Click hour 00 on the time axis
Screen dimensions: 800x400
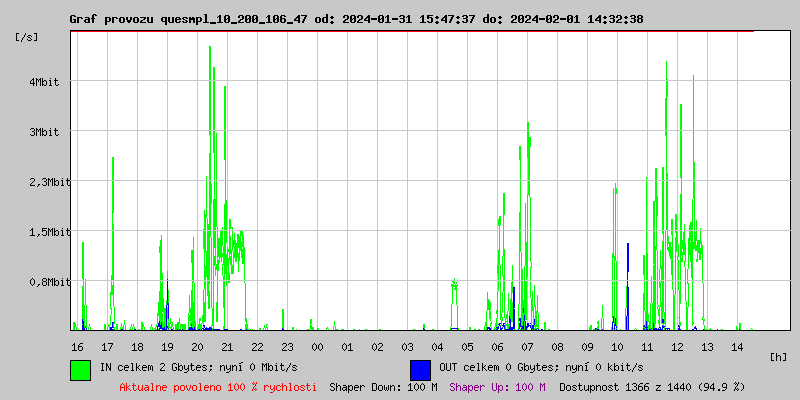tap(317, 346)
